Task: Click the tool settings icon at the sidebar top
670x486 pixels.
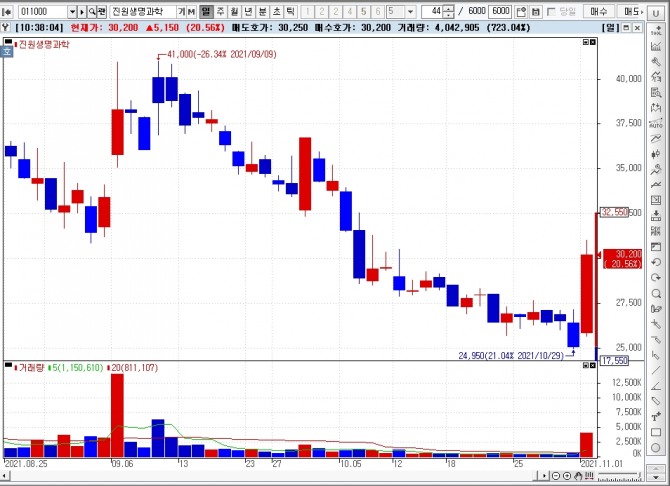Action: pyautogui.click(x=656, y=30)
